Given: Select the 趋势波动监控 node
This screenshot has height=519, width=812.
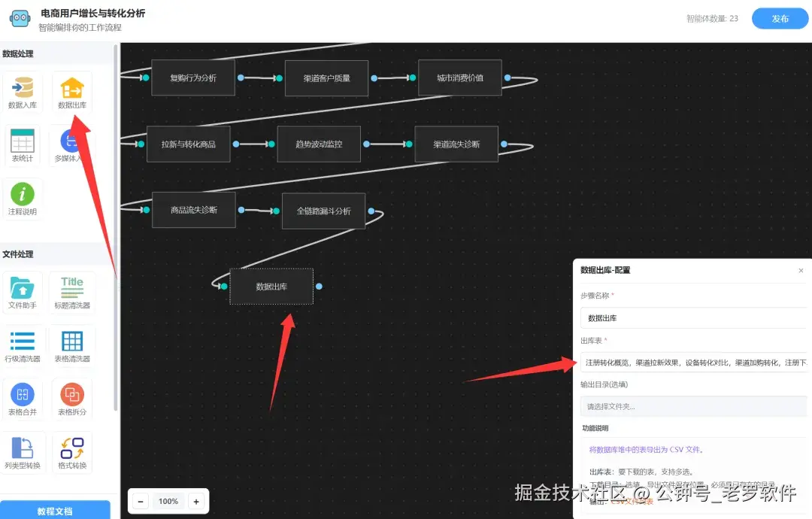Looking at the screenshot, I should (x=319, y=144).
